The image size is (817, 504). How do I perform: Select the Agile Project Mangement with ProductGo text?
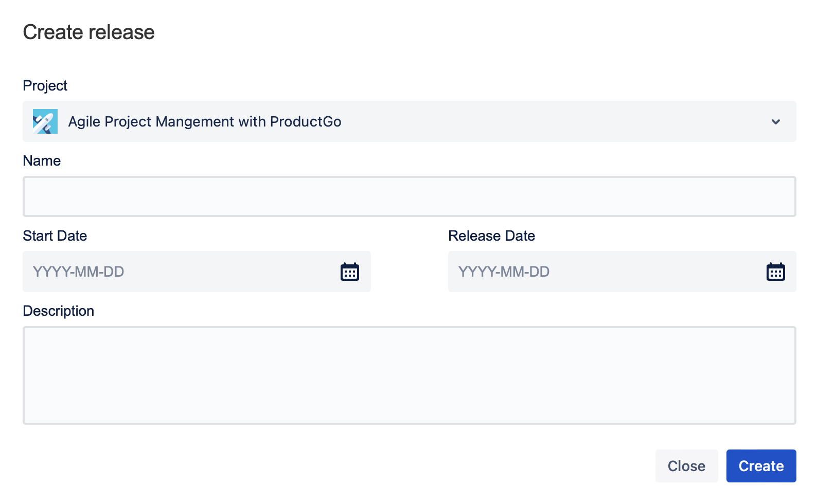tap(205, 122)
